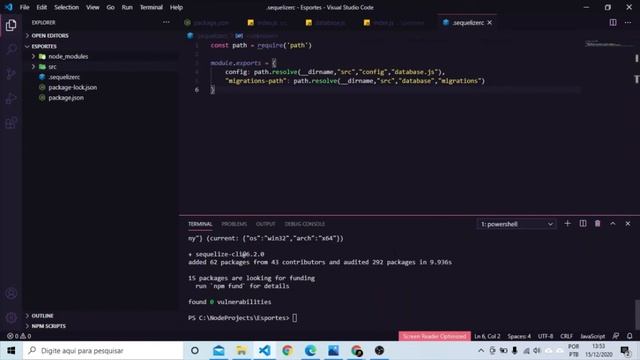Split the editor to the right
Screen dimensions: 640x360
pos(613,22)
